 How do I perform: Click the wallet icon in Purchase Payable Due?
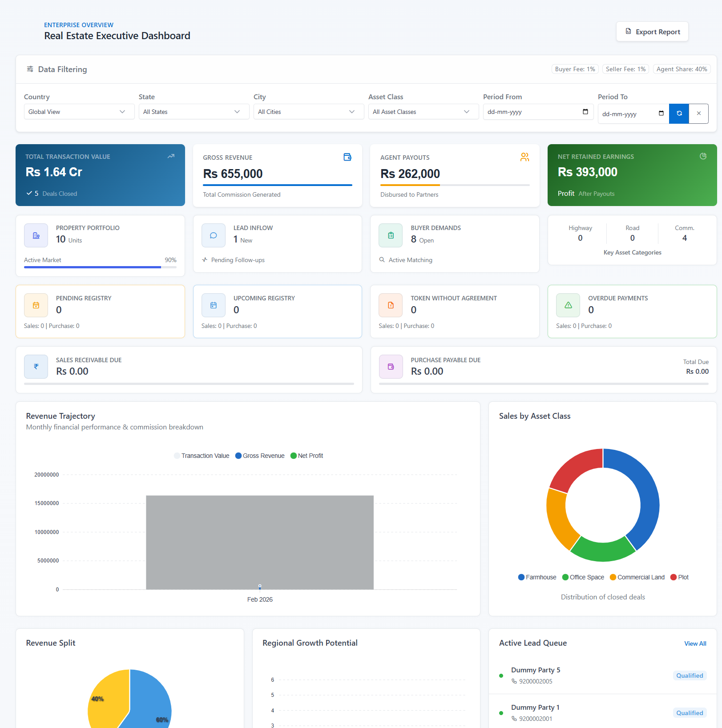[x=391, y=367]
